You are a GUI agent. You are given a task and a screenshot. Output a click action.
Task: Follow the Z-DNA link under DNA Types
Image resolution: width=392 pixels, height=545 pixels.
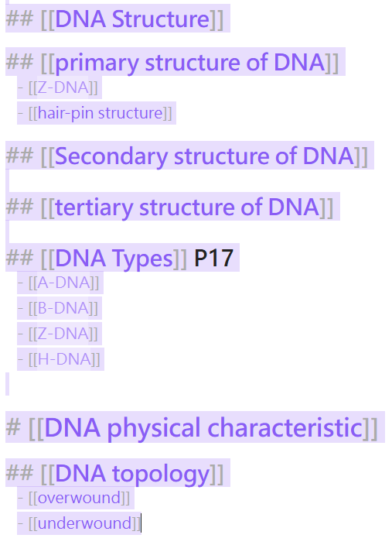click(x=63, y=334)
